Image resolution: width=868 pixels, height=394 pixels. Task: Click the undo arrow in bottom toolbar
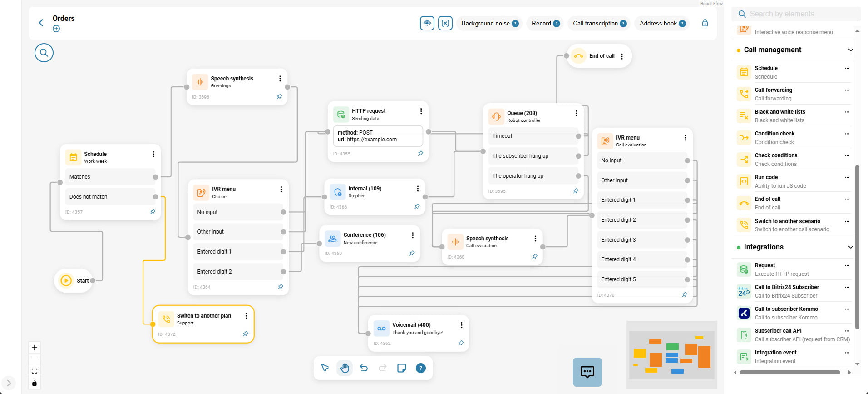click(x=364, y=368)
